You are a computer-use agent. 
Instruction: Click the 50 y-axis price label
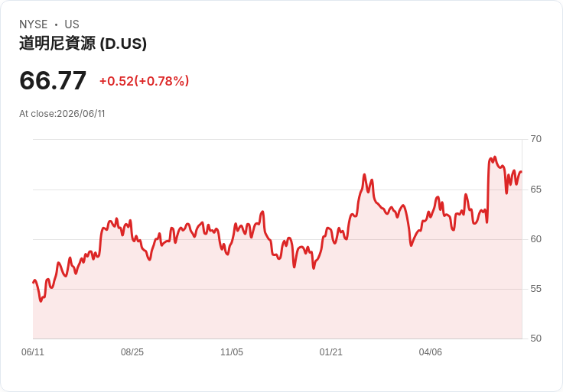[535, 339]
